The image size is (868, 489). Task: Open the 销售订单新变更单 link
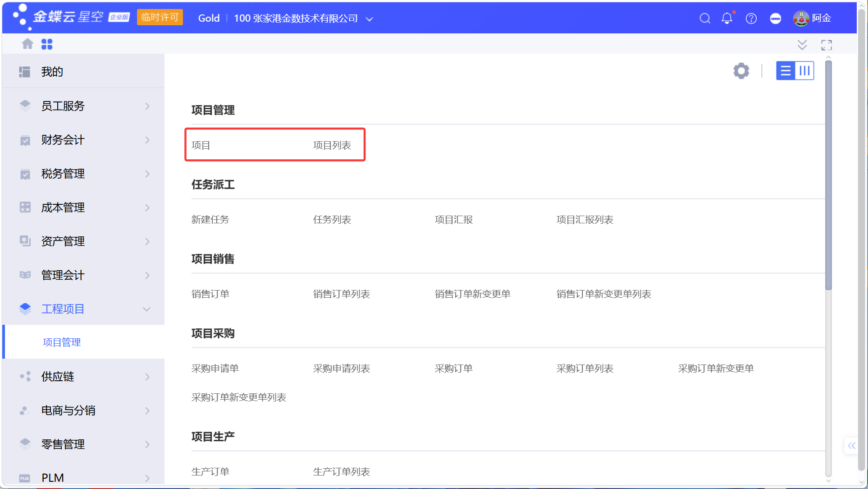[x=473, y=294]
